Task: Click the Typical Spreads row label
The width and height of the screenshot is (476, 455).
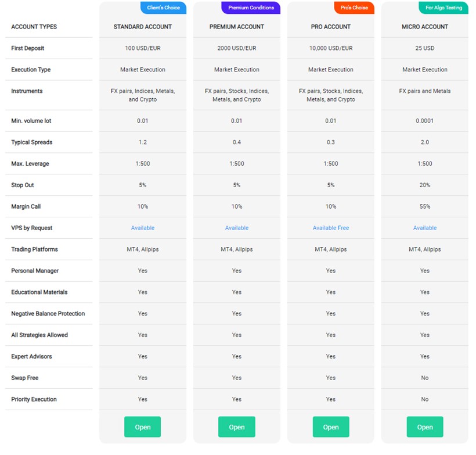Action: [x=32, y=142]
